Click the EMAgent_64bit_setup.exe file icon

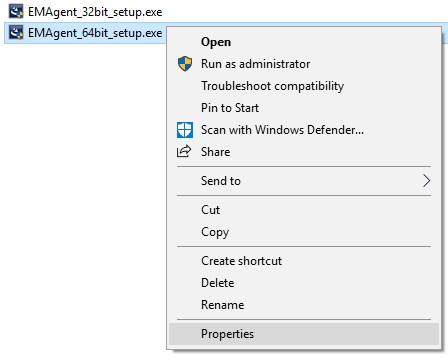[x=16, y=33]
